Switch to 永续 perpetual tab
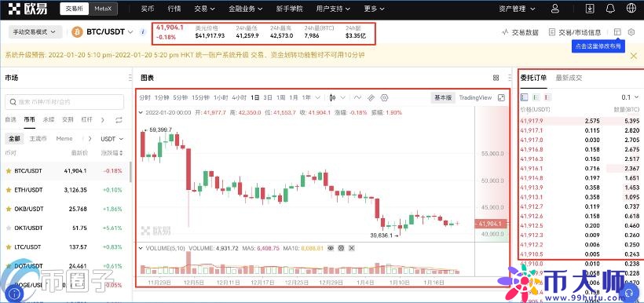The image size is (644, 303). coord(49,120)
